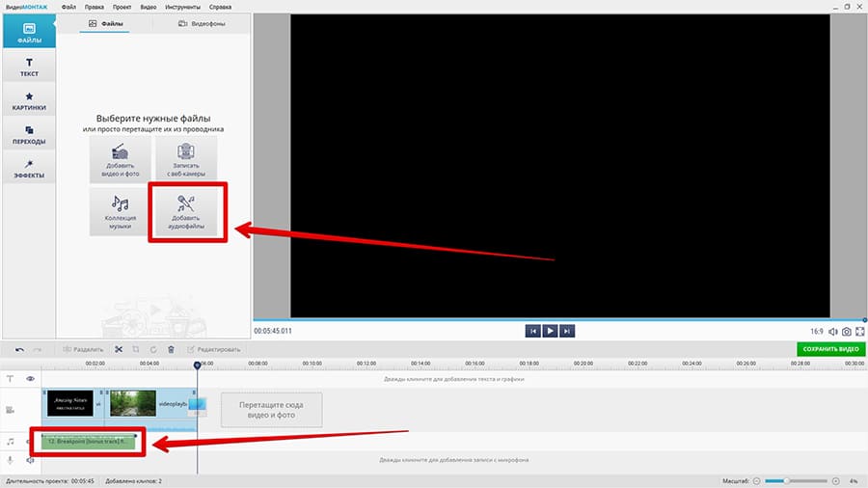Click the Добавлено клипов: 2 status text

[x=133, y=481]
